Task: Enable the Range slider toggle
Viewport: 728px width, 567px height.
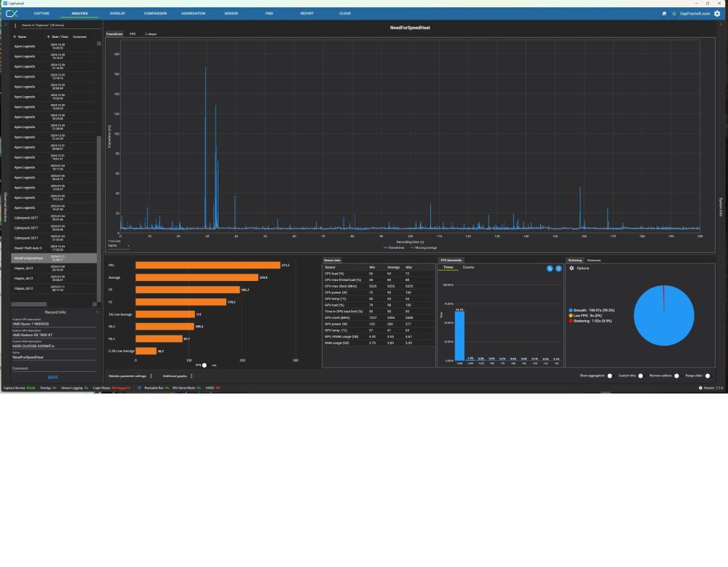Action: (x=707, y=376)
